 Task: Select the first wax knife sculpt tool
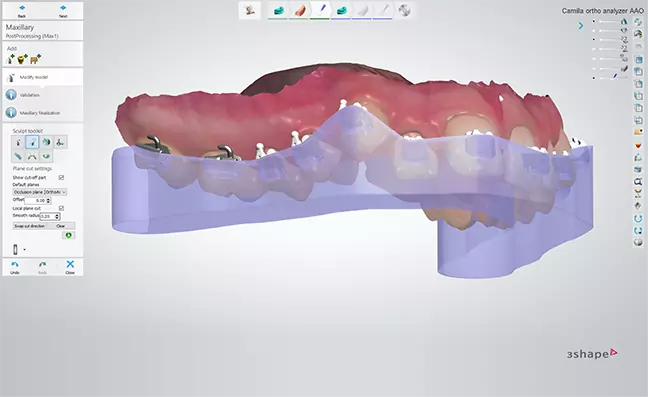click(x=18, y=142)
